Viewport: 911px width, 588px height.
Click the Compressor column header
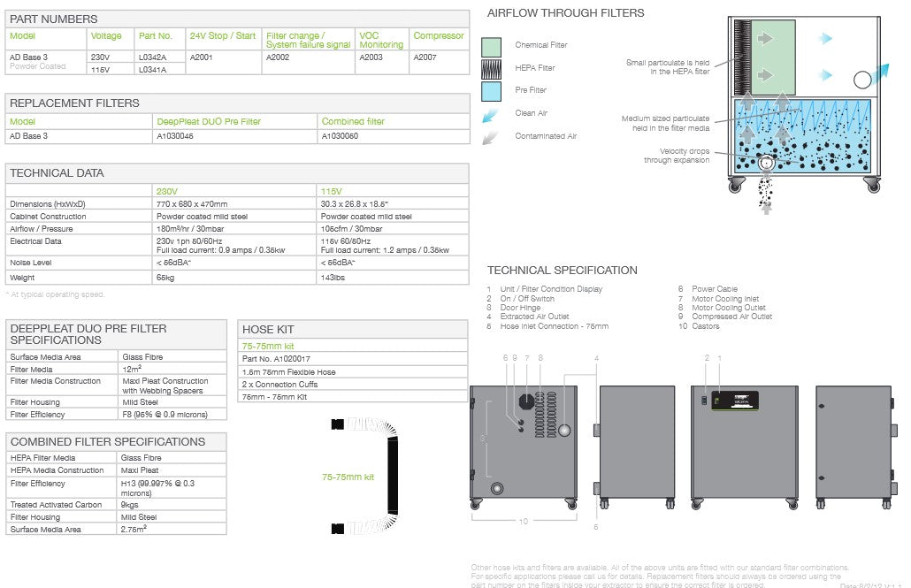pos(439,36)
